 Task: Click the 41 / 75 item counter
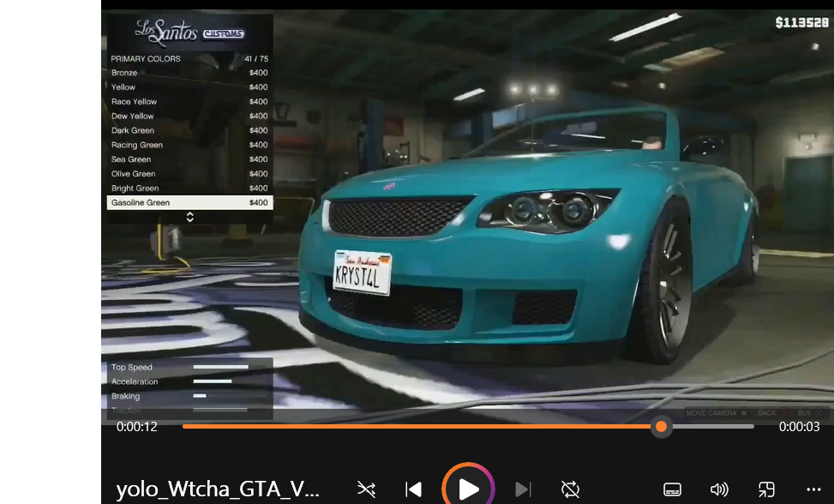256,58
